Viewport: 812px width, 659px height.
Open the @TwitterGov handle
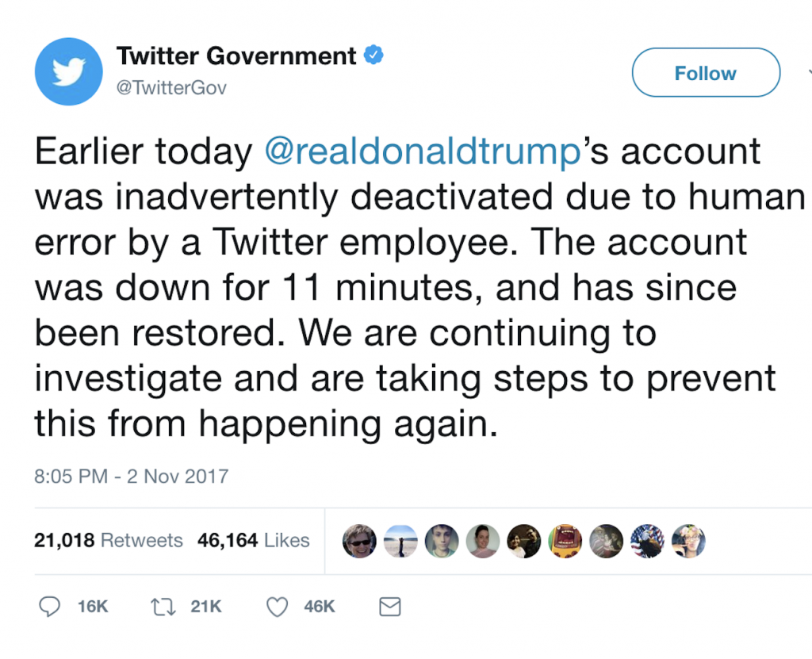pyautogui.click(x=172, y=87)
